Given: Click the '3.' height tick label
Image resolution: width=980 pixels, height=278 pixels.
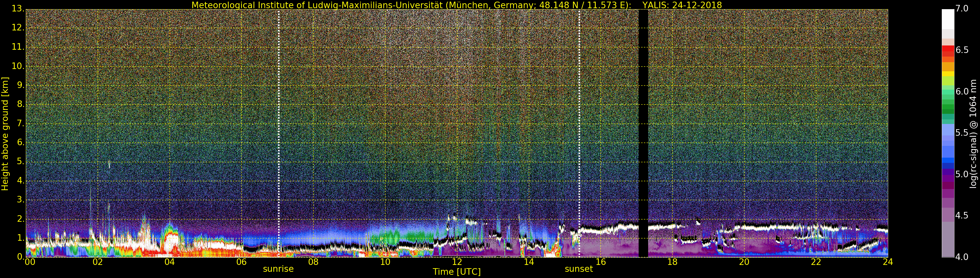Looking at the screenshot, I should coord(21,199).
